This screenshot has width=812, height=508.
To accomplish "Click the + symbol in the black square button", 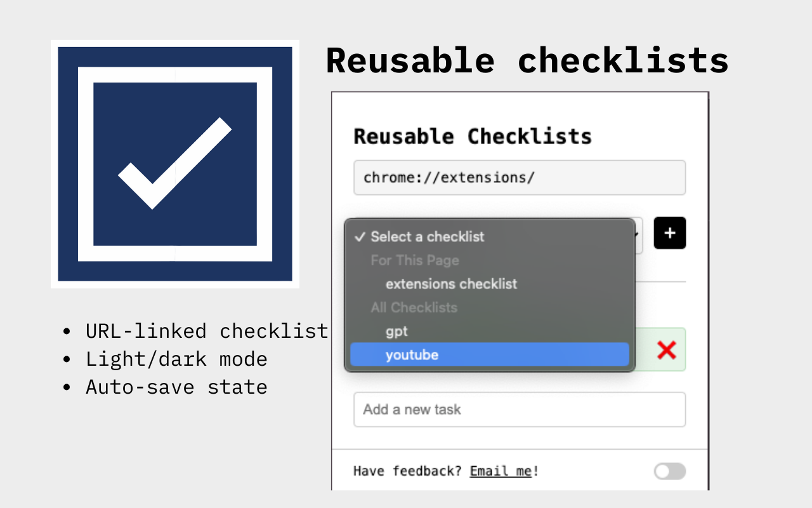I will tap(669, 233).
